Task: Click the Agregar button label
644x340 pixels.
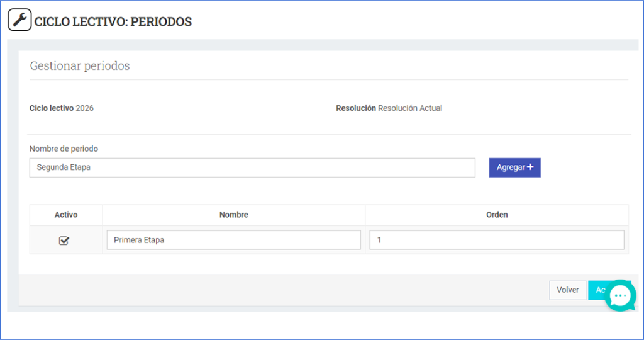Action: 511,167
